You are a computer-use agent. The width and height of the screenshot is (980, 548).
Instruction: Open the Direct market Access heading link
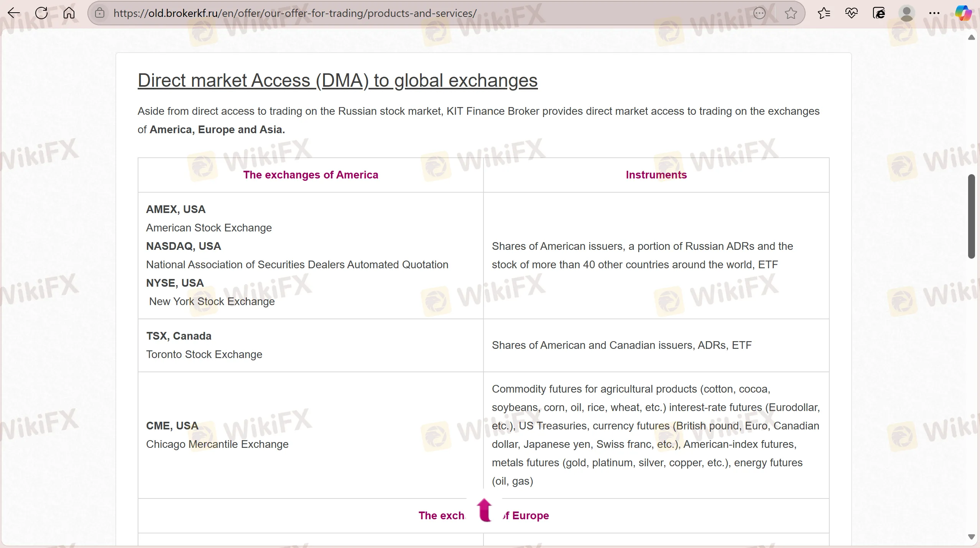[x=337, y=81]
